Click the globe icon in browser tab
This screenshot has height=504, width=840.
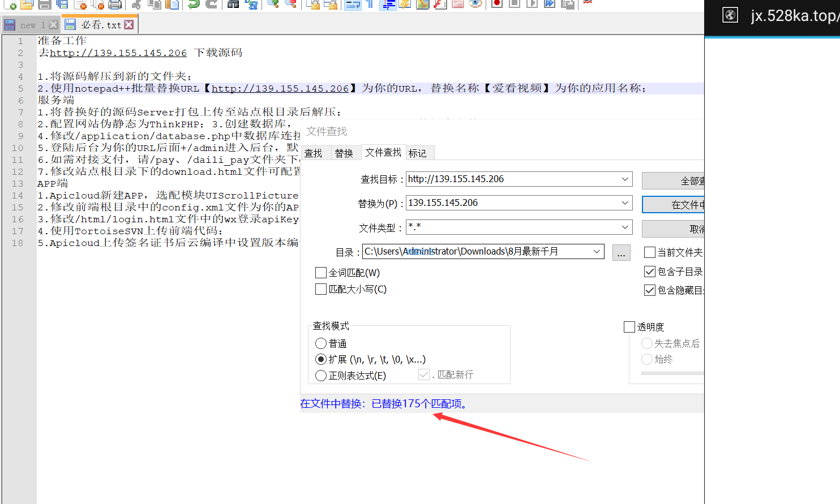coord(730,15)
